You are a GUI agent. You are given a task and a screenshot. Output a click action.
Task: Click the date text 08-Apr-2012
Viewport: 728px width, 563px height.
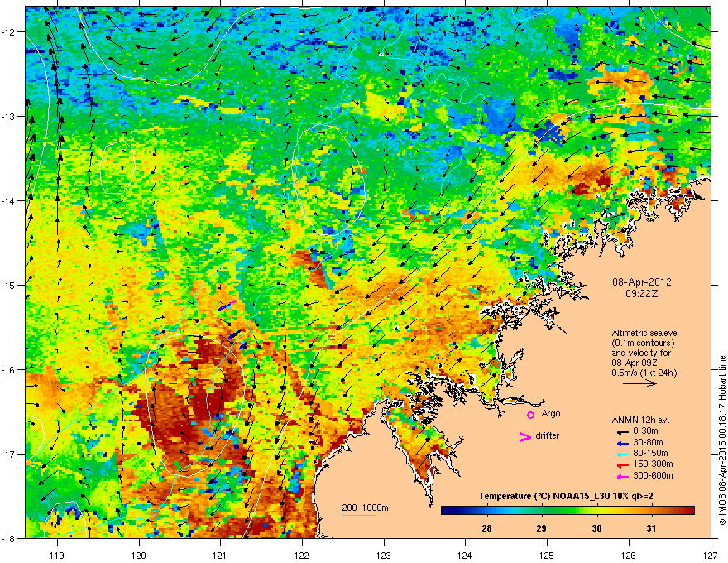pyautogui.click(x=642, y=282)
